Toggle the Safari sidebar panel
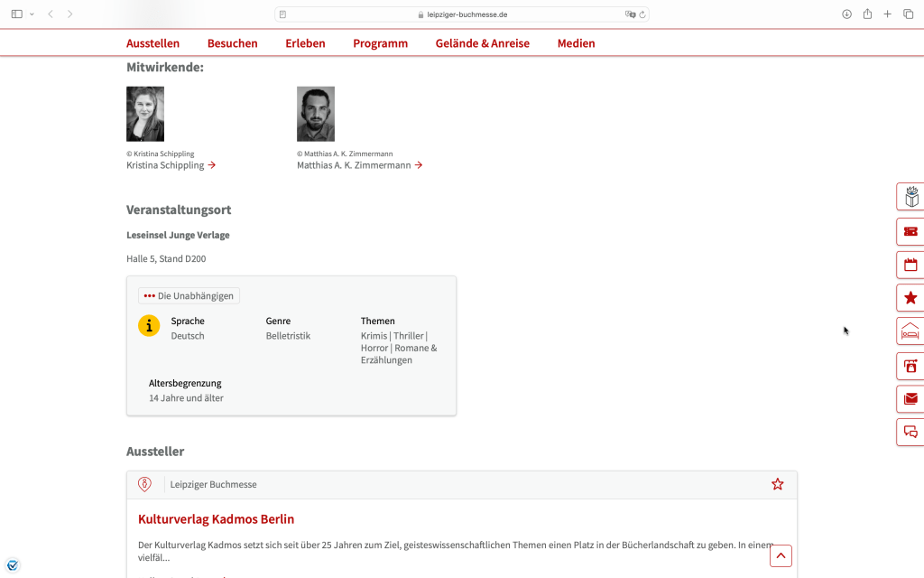Screen dimensions: 924x578 (16, 14)
